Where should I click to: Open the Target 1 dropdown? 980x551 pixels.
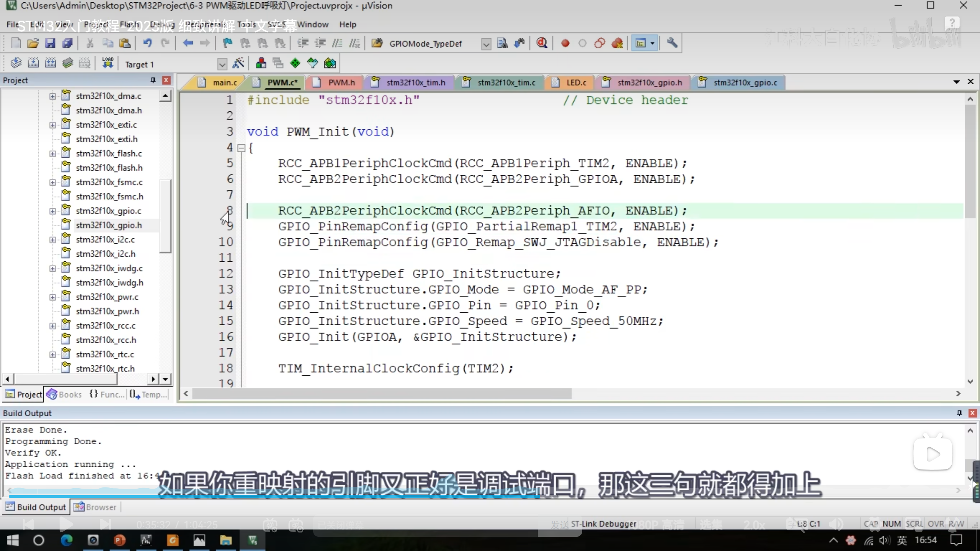point(222,64)
